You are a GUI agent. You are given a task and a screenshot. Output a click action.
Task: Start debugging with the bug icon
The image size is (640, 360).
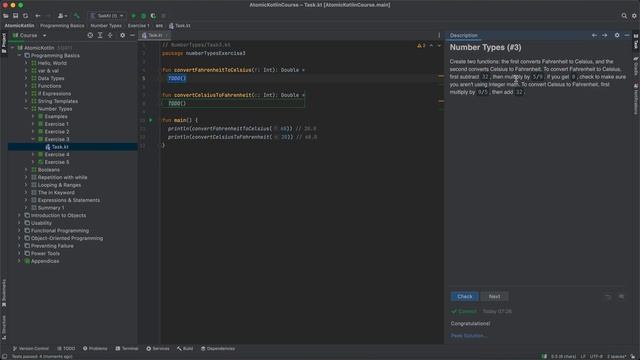click(143, 16)
